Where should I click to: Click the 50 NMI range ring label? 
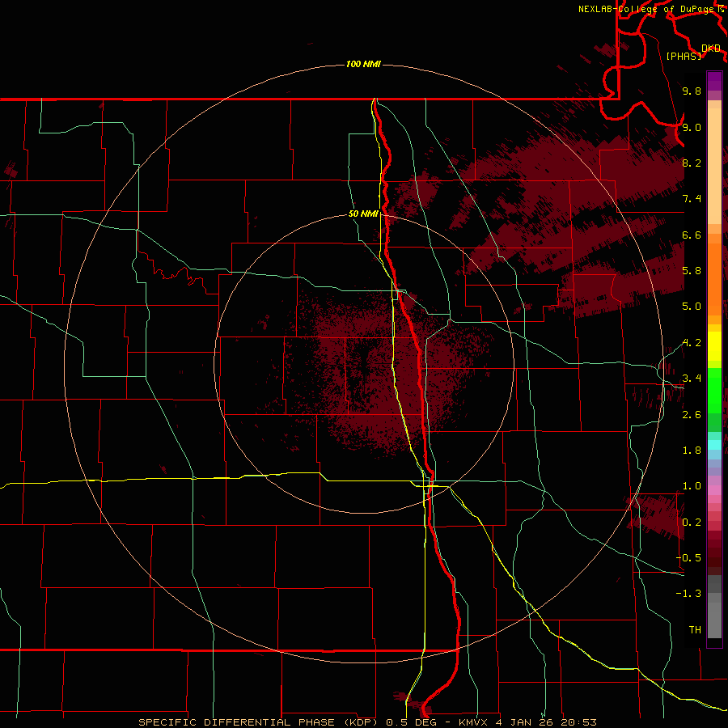coord(363,214)
